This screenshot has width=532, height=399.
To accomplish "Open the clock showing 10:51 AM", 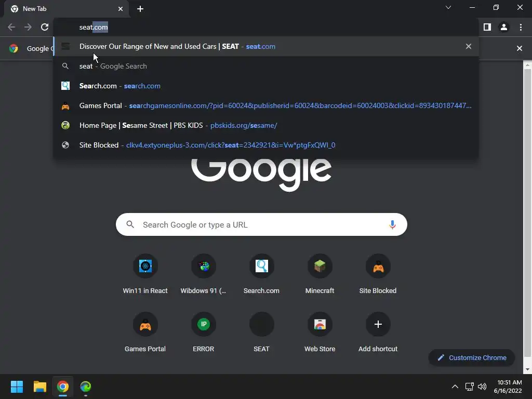I will [x=509, y=387].
